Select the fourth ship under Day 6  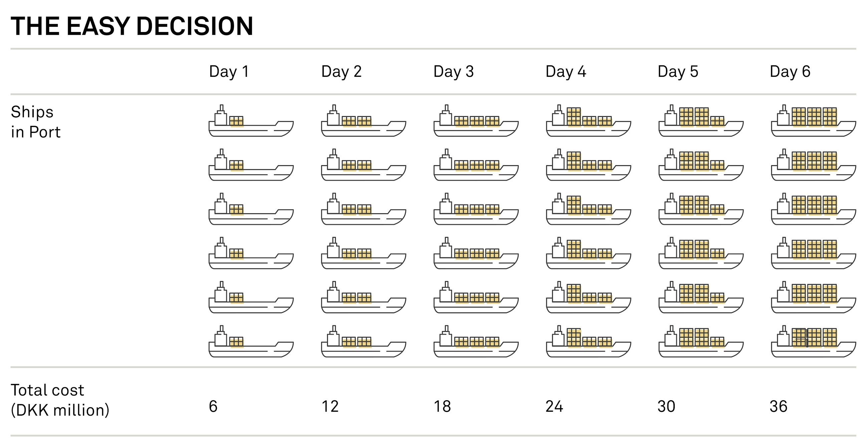pos(813,254)
